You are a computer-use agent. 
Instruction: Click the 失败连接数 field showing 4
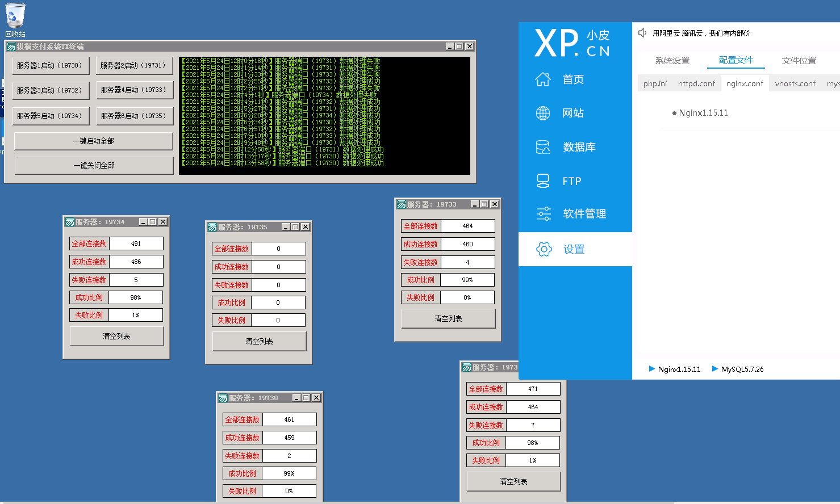(x=467, y=262)
